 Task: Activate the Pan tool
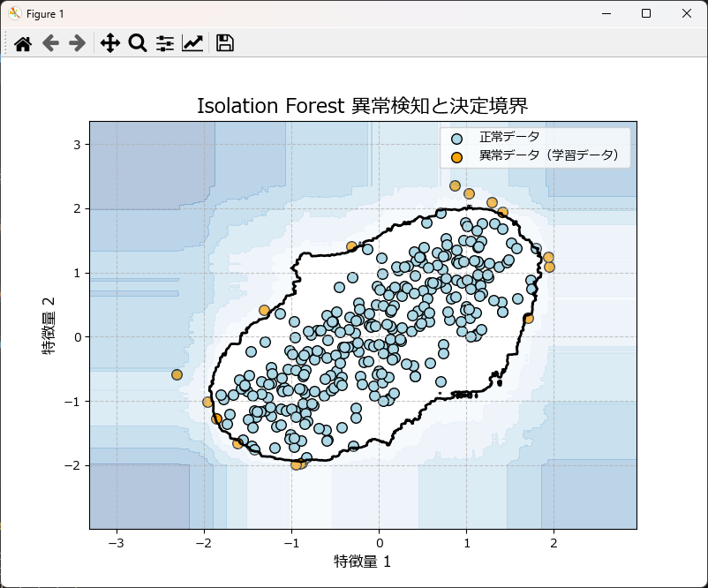point(109,42)
